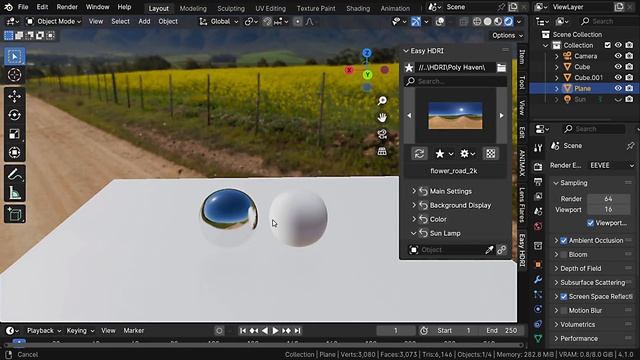Hide the Camera in viewport

[x=618, y=56]
